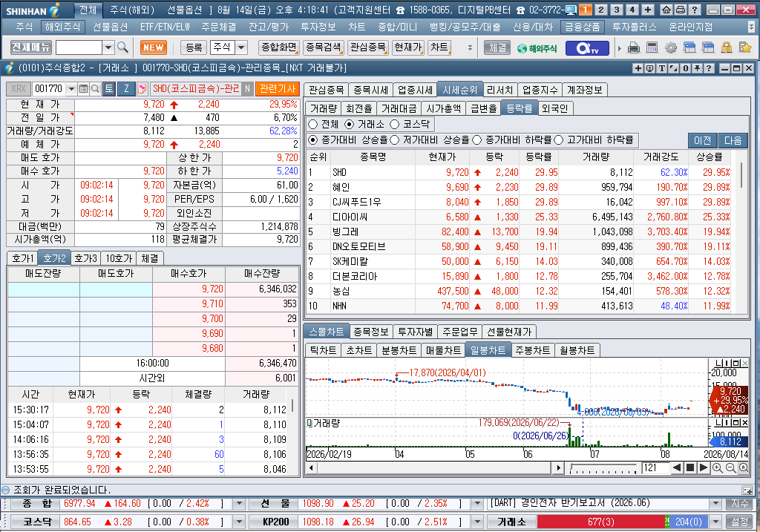Click the status bar screen icon at right
This screenshot has width=760, height=532.
pos(747,490)
